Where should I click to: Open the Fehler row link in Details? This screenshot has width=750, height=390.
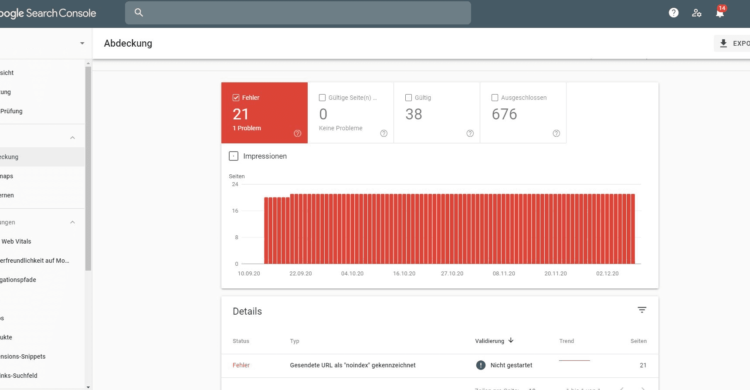[x=241, y=365]
